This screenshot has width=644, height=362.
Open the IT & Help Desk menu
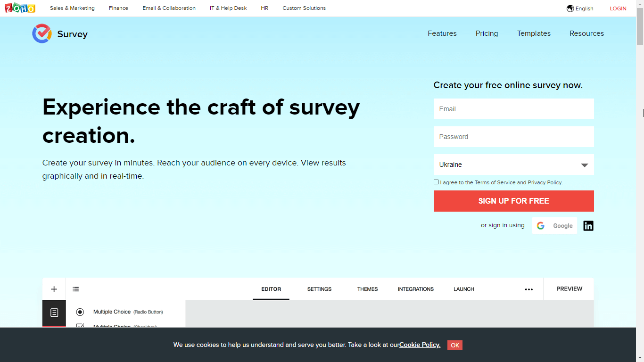tap(228, 8)
